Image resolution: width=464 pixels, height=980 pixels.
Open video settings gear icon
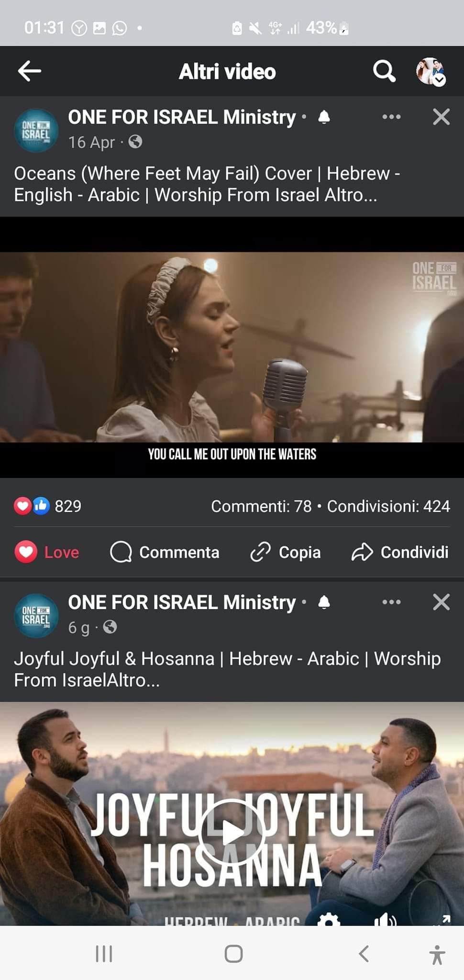pyautogui.click(x=329, y=919)
